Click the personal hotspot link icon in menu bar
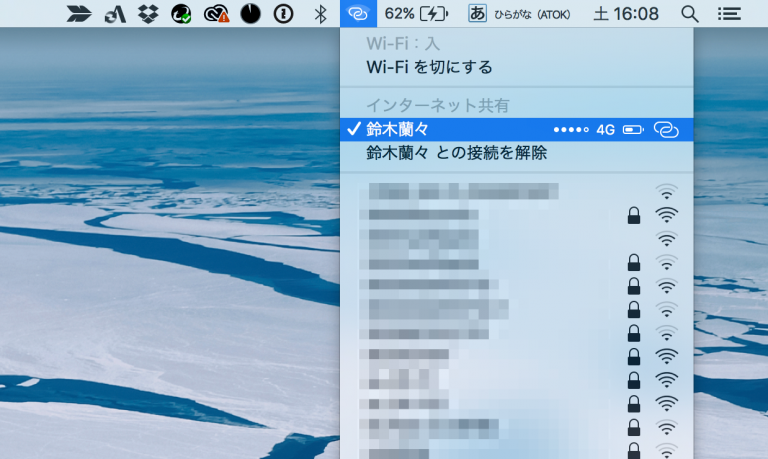768x459 pixels. [358, 14]
